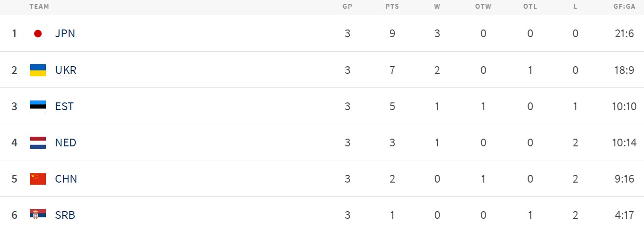Screen dimensions: 644x228
Task: Click the GF:GA column header
Action: [x=624, y=7]
